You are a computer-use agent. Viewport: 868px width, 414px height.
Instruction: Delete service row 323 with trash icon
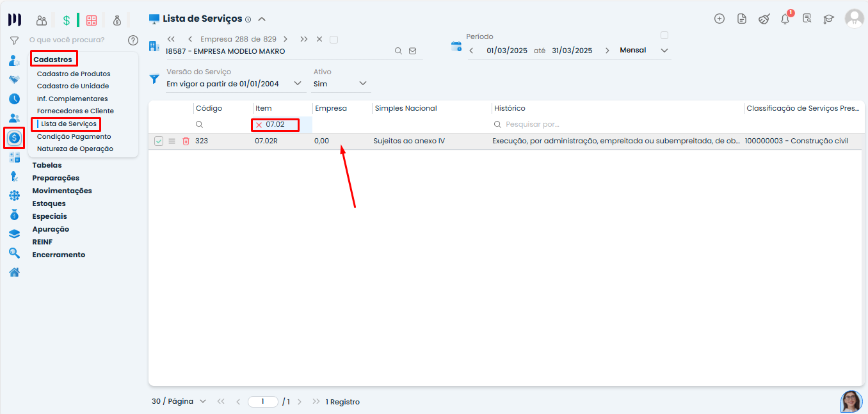click(x=186, y=141)
